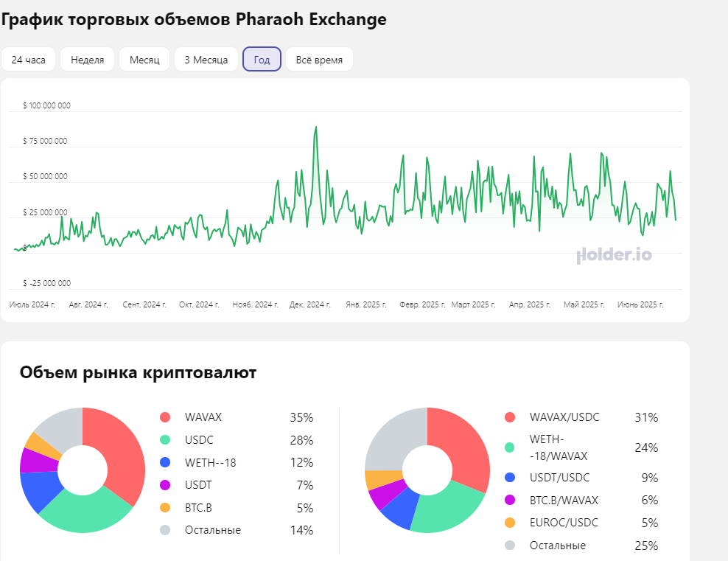Click the 31% WAVAX/USDC share value

click(646, 417)
